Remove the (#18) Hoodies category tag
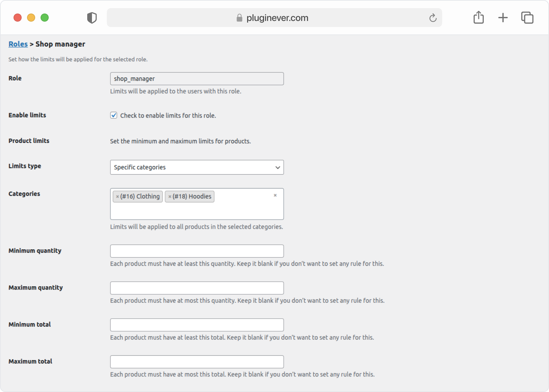The width and height of the screenshot is (549, 392). 170,197
